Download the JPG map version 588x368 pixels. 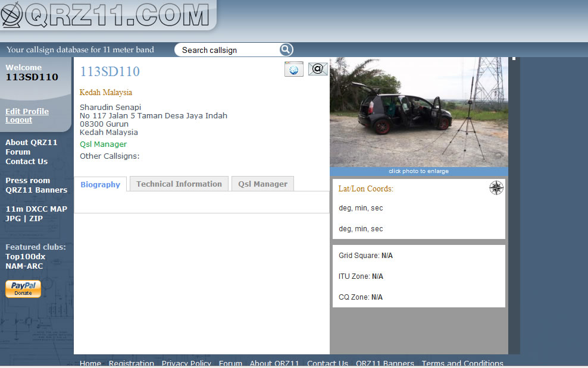click(x=12, y=218)
